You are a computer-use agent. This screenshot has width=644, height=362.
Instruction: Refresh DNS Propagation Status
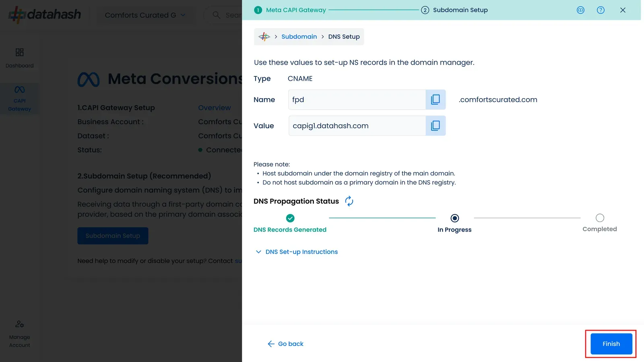[349, 201]
